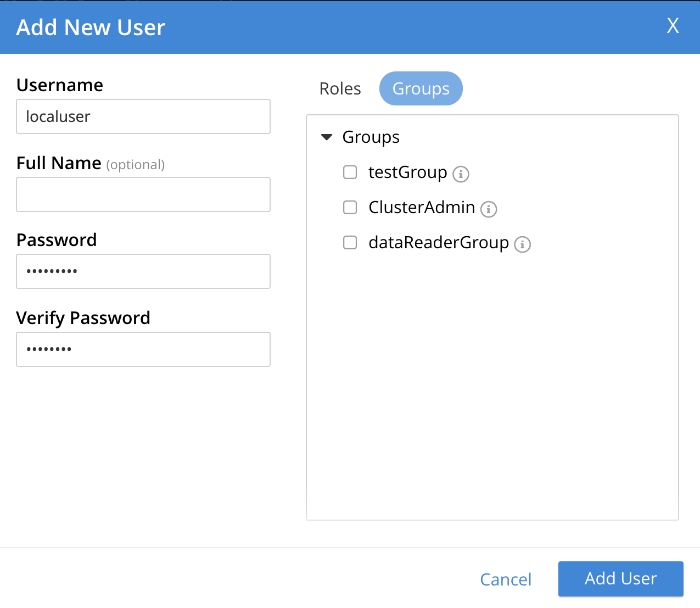The height and width of the screenshot is (608, 700).
Task: Close the Add New User dialog
Action: [673, 26]
